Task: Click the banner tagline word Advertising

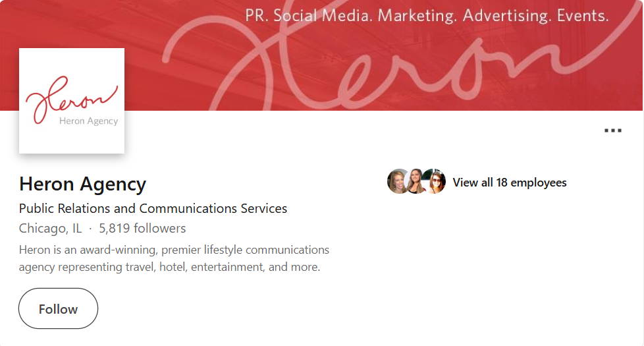Action: coord(507,16)
